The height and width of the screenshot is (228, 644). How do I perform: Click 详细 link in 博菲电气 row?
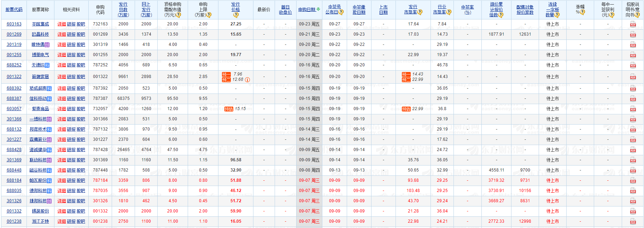[x=62, y=55]
